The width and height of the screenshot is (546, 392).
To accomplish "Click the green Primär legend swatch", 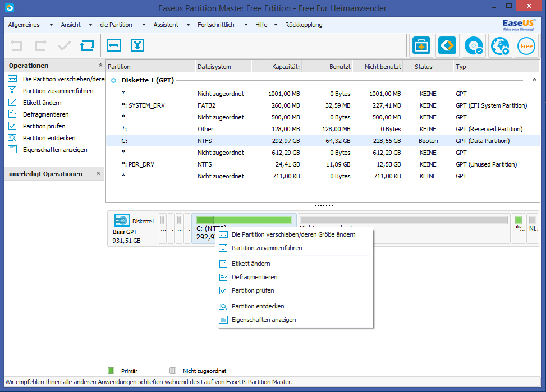I will [x=111, y=371].
